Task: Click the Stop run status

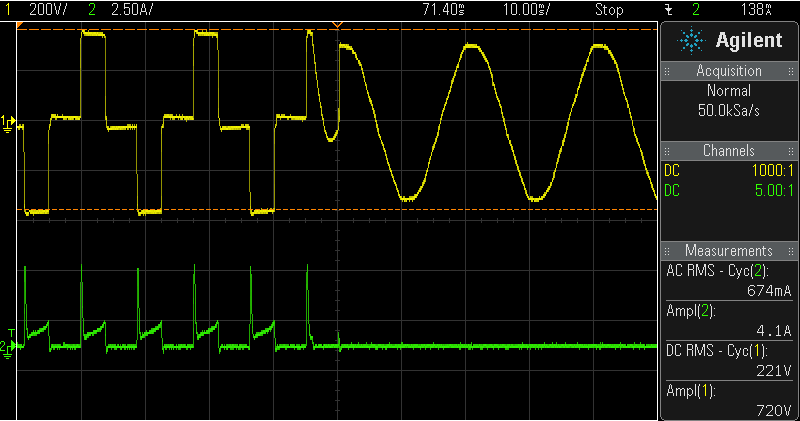Action: click(x=609, y=9)
